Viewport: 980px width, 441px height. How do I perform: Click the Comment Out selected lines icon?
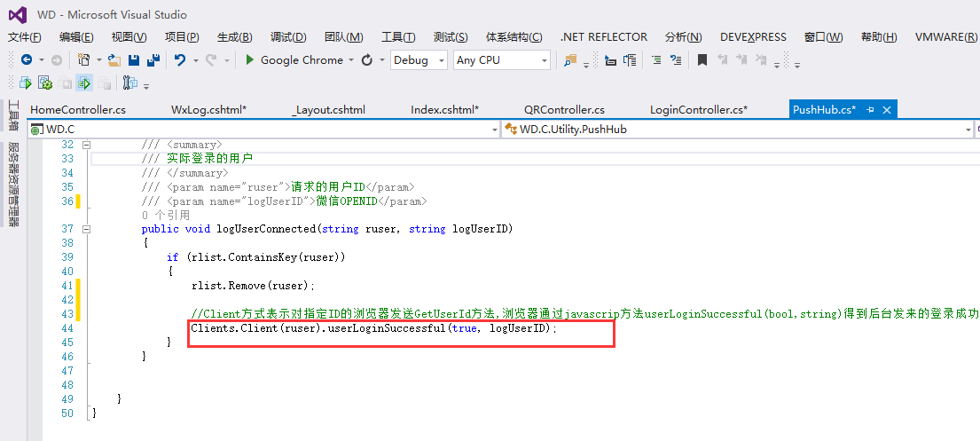[656, 60]
